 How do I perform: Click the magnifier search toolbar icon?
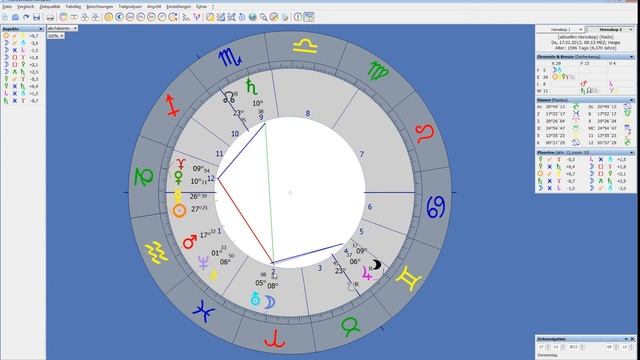pos(263,17)
